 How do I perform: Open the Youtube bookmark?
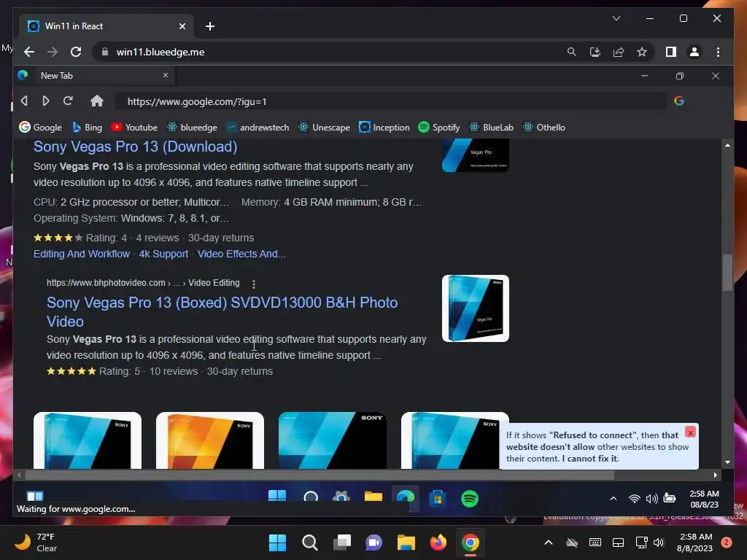[x=134, y=127]
